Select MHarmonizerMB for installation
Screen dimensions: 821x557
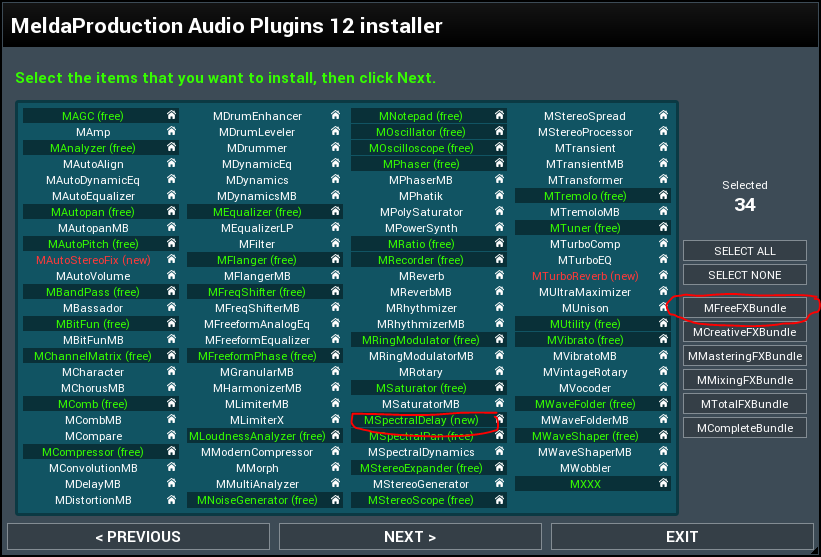tap(257, 388)
